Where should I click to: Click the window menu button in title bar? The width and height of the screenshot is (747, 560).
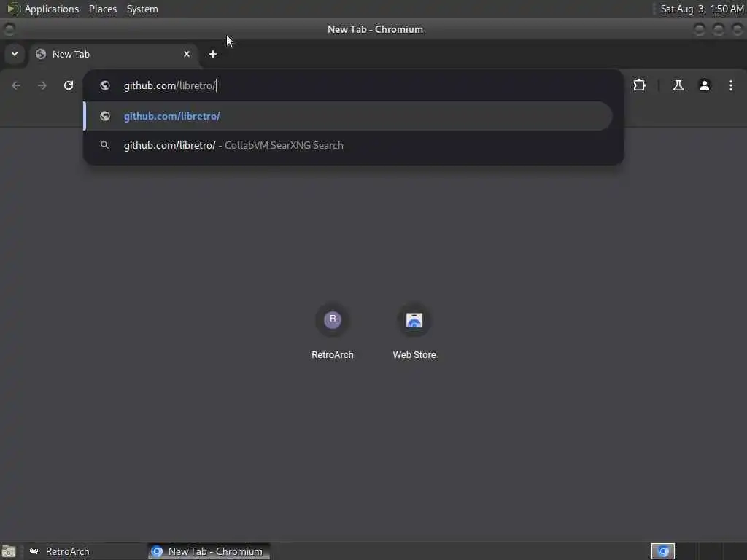[x=9, y=29]
